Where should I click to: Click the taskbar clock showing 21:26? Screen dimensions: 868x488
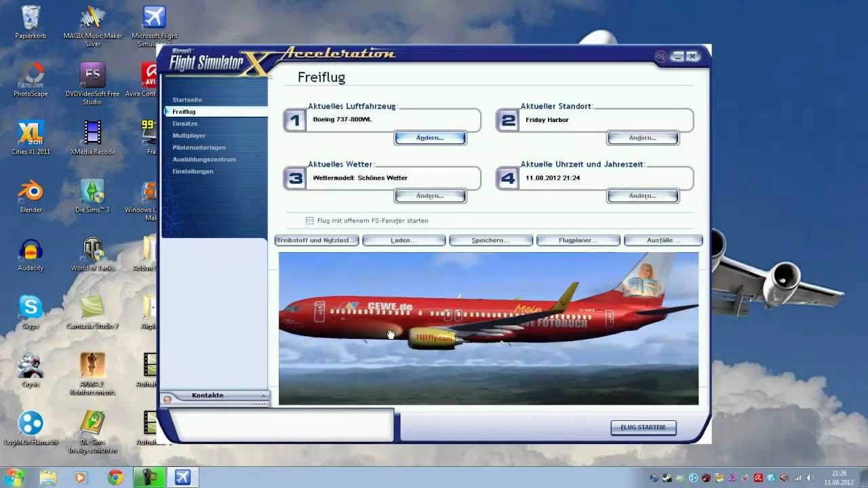(839, 478)
